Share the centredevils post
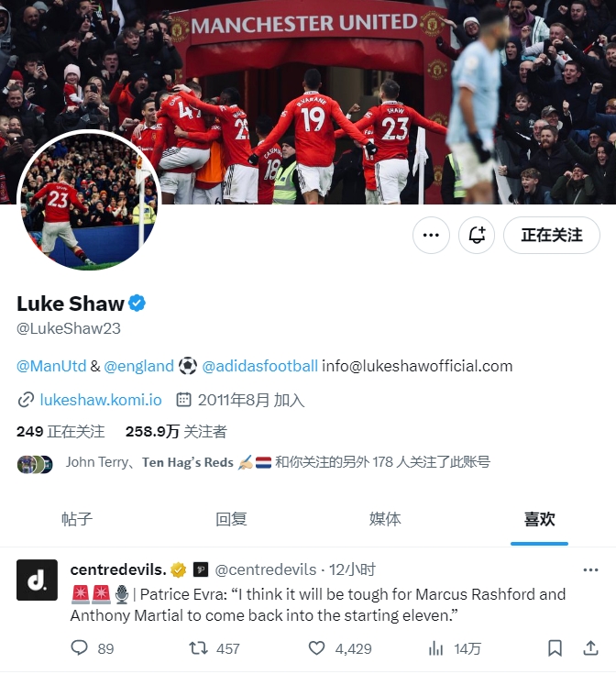The image size is (616, 674). pyautogui.click(x=590, y=647)
